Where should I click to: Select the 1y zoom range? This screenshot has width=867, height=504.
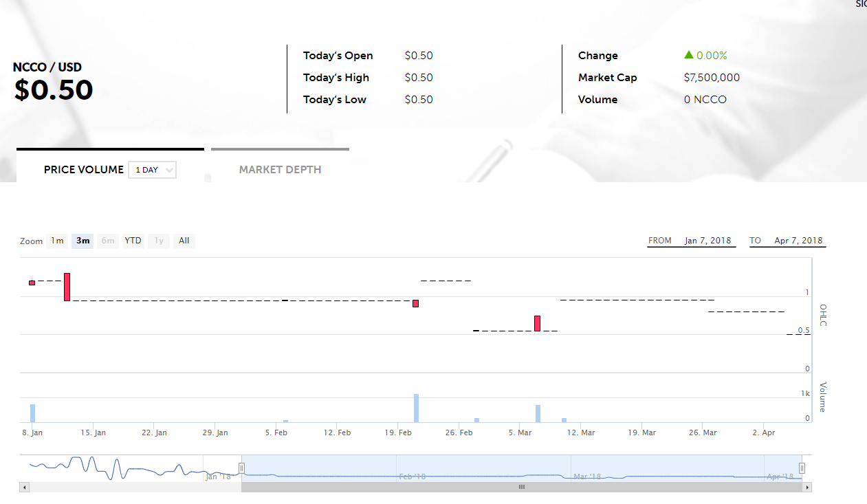point(158,241)
